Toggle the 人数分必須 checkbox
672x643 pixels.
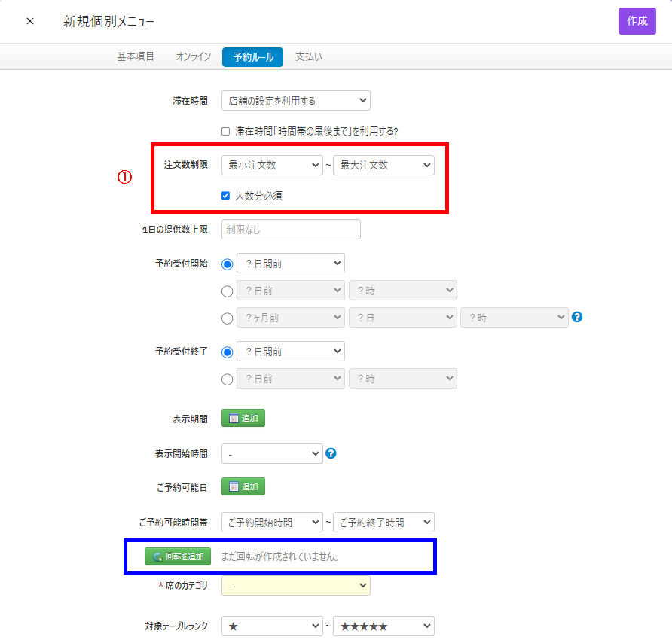[x=225, y=196]
